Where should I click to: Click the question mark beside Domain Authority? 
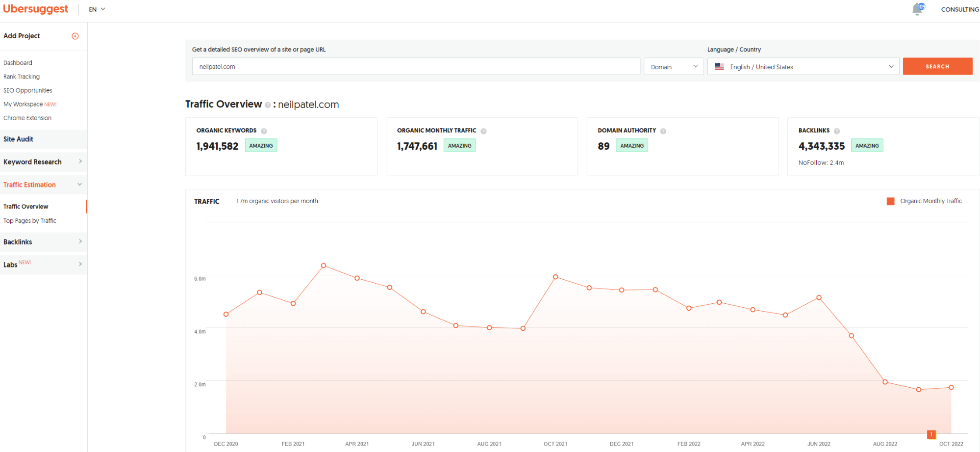pos(663,131)
